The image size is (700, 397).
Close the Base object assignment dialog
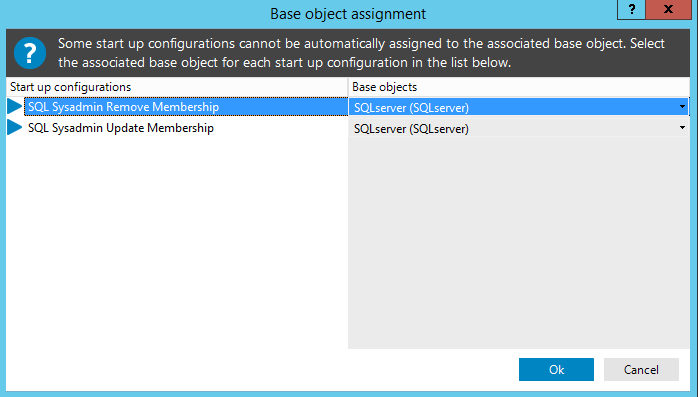[x=668, y=9]
